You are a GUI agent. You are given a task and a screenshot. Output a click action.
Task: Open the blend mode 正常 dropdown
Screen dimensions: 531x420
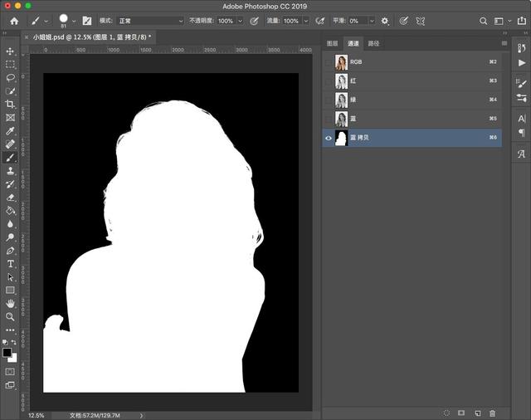pos(150,21)
